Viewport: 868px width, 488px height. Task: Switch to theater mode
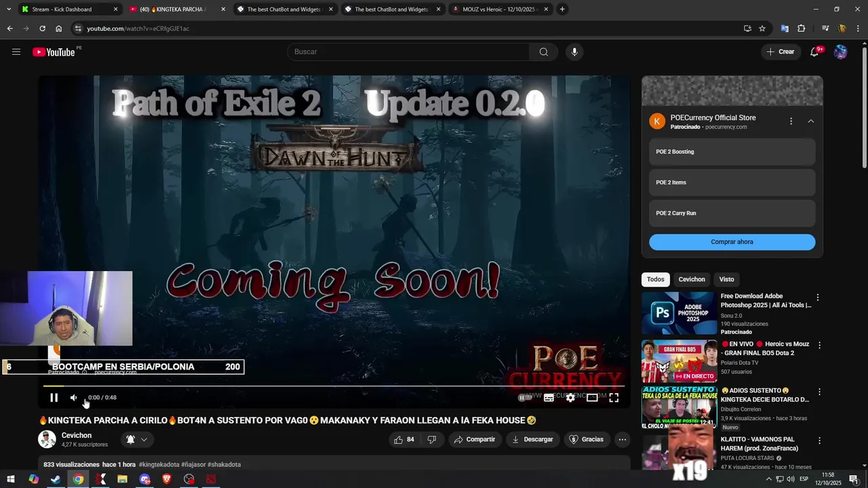pos(592,398)
